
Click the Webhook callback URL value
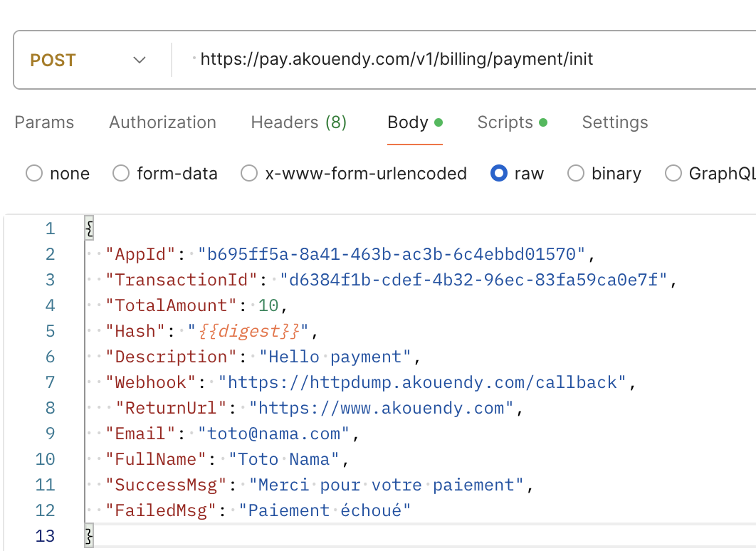(x=422, y=382)
